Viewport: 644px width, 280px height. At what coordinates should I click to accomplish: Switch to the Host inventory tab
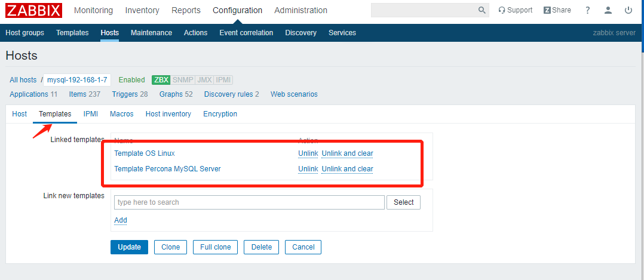coord(168,114)
